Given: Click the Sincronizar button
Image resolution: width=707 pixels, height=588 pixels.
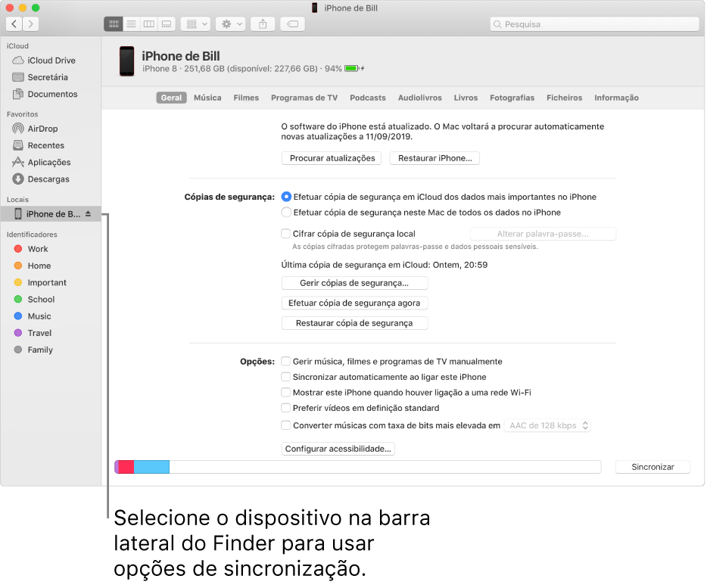Looking at the screenshot, I should pos(652,467).
